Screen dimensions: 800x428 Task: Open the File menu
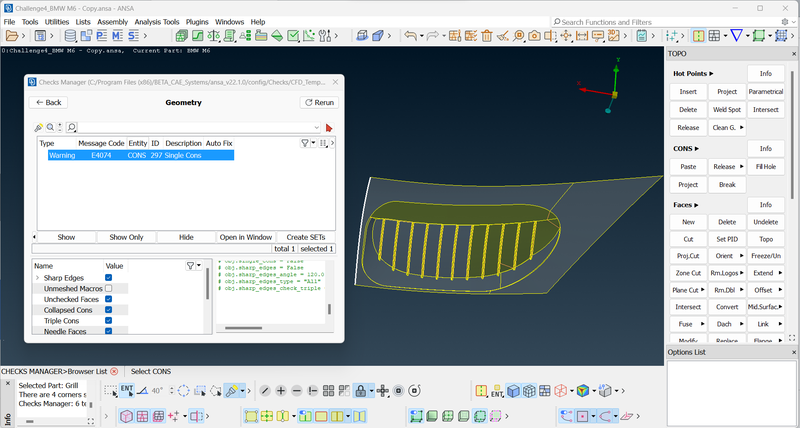point(9,22)
